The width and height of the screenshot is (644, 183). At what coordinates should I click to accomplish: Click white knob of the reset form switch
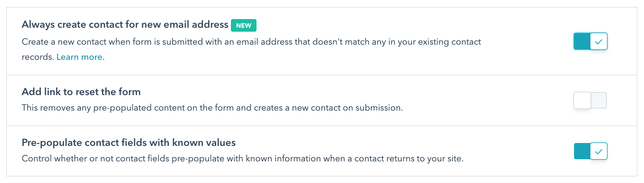point(582,101)
